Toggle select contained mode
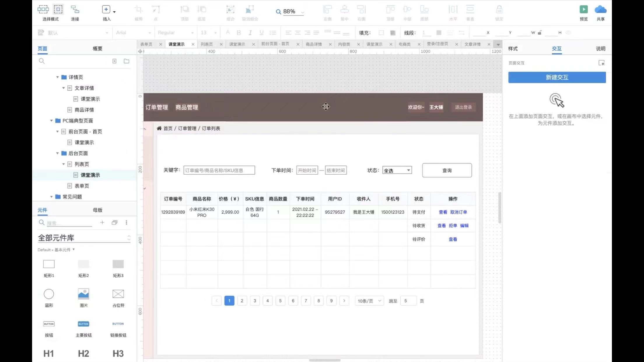Viewport: 644px width, 362px height. pos(58,10)
